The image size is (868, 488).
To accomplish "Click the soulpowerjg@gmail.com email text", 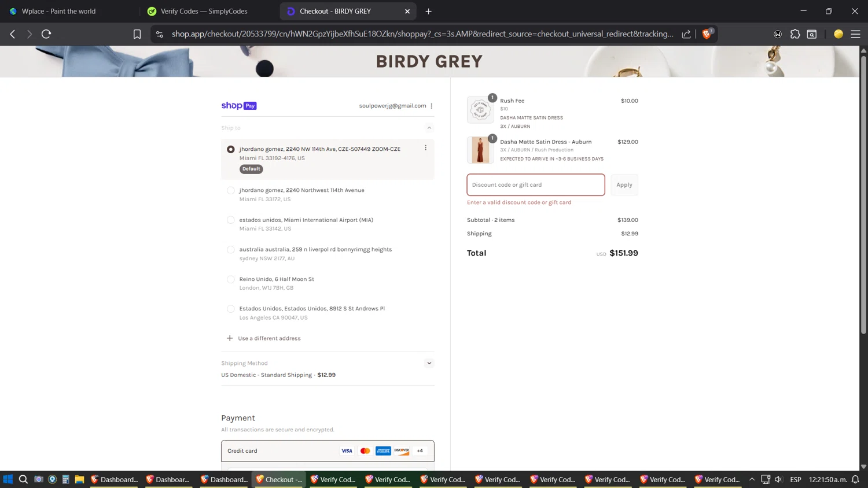I will coord(392,106).
